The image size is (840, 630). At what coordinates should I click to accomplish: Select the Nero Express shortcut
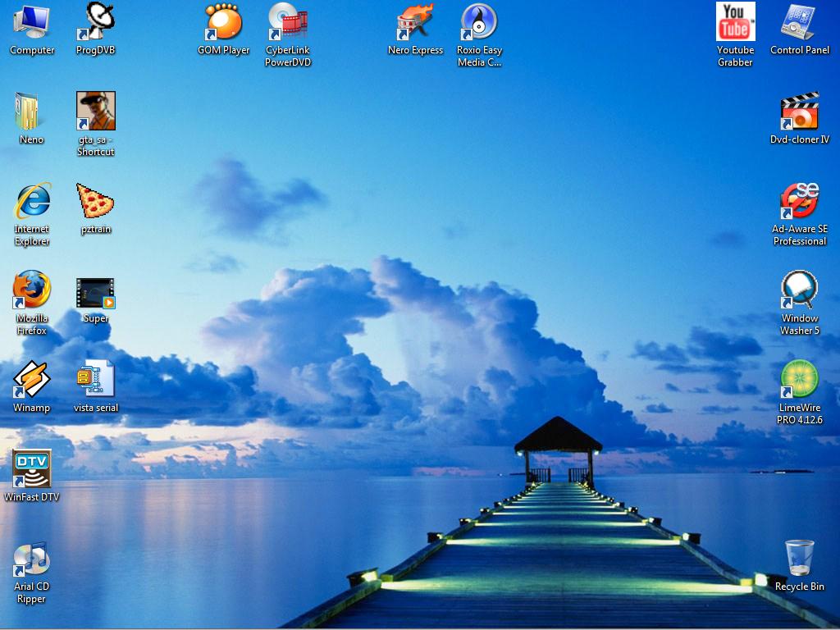[x=415, y=23]
